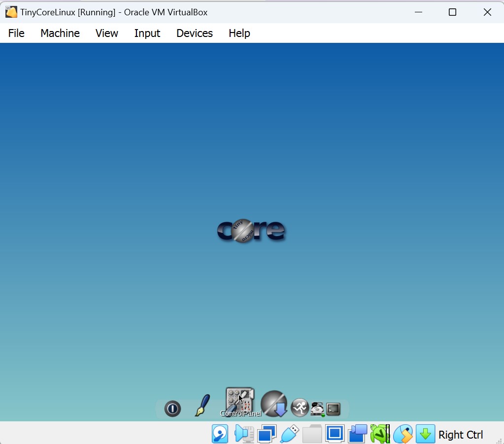The image size is (504, 444).
Task: Click the recording status icon
Action: (357, 434)
